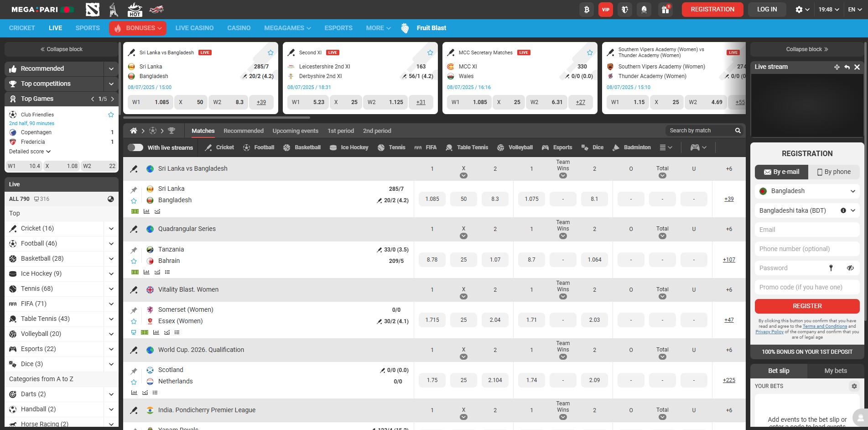
Task: Open the Terms and Conditions link
Action: [825, 326]
